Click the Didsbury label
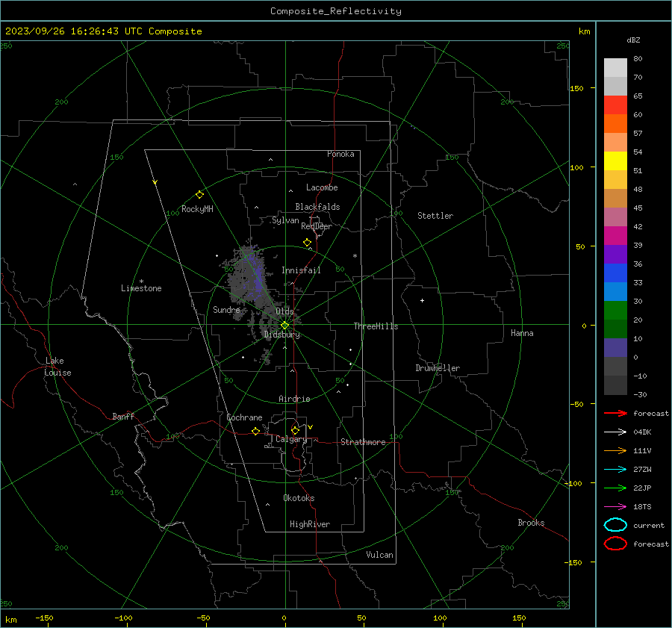This screenshot has width=672, height=628. pyautogui.click(x=281, y=335)
